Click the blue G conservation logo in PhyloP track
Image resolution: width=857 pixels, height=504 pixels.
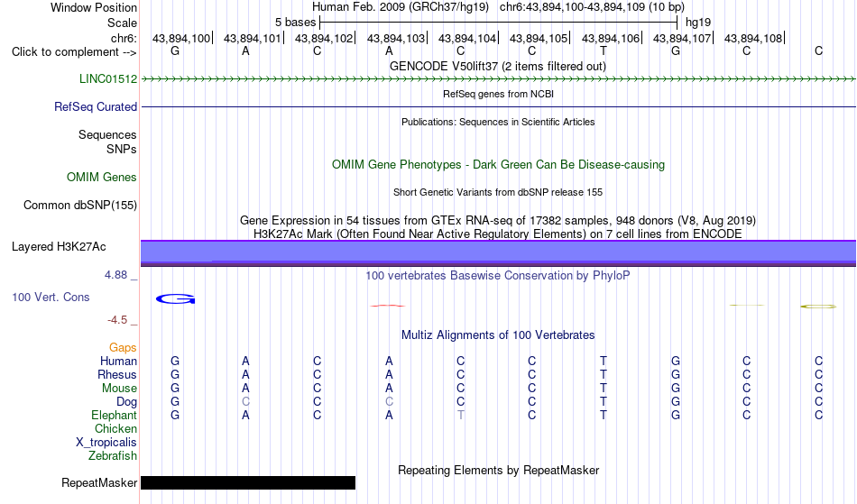pos(175,298)
